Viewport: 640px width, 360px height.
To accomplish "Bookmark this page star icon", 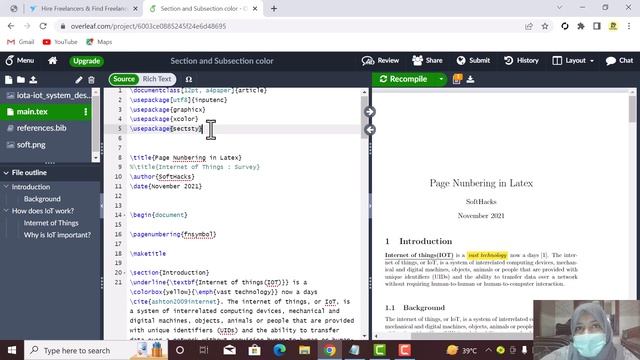I will click(x=545, y=26).
